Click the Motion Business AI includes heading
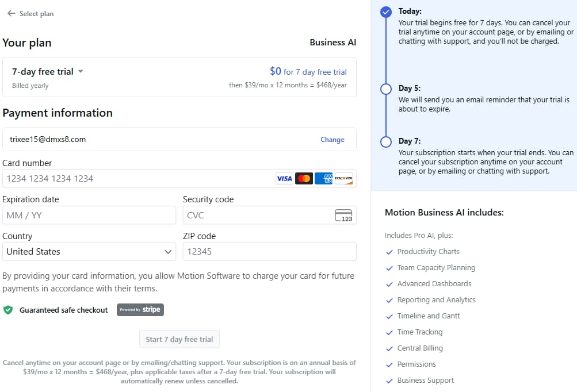Screen dimensions: 577x392 coord(444,213)
